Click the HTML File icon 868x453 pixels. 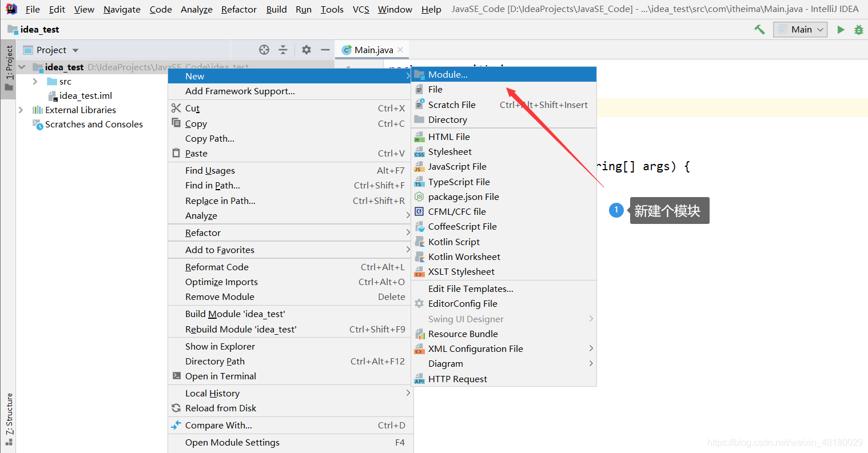419,137
